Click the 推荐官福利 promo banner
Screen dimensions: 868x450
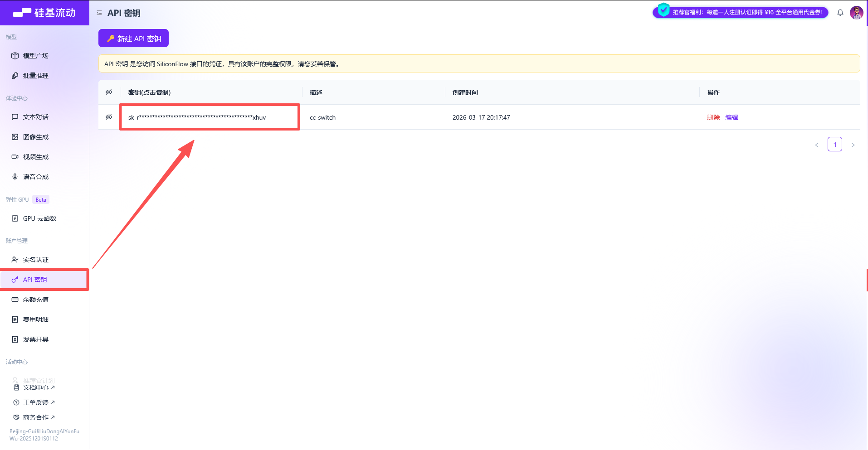click(x=741, y=12)
